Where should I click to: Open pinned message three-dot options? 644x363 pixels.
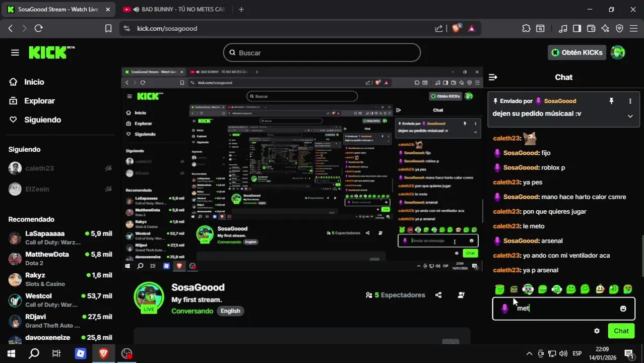tap(630, 101)
